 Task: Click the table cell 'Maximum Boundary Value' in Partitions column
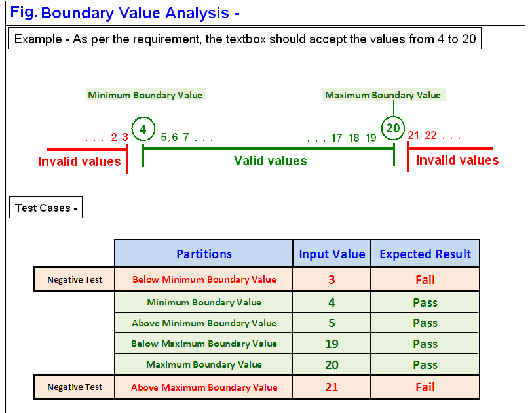pos(204,364)
